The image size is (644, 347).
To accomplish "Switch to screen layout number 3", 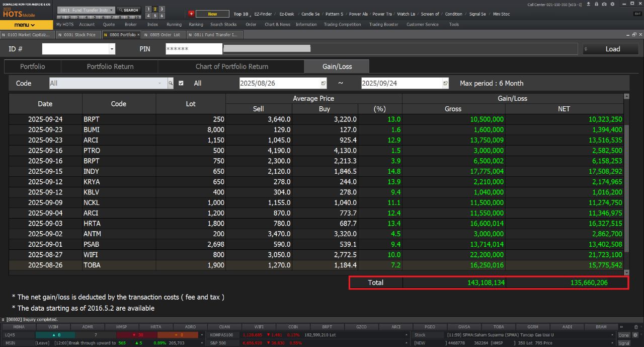I will click(162, 9).
